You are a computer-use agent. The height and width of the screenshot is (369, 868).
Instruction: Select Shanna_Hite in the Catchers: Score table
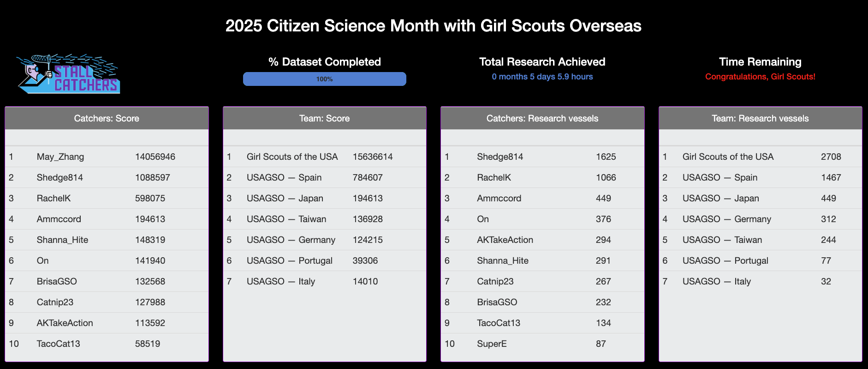pos(62,240)
